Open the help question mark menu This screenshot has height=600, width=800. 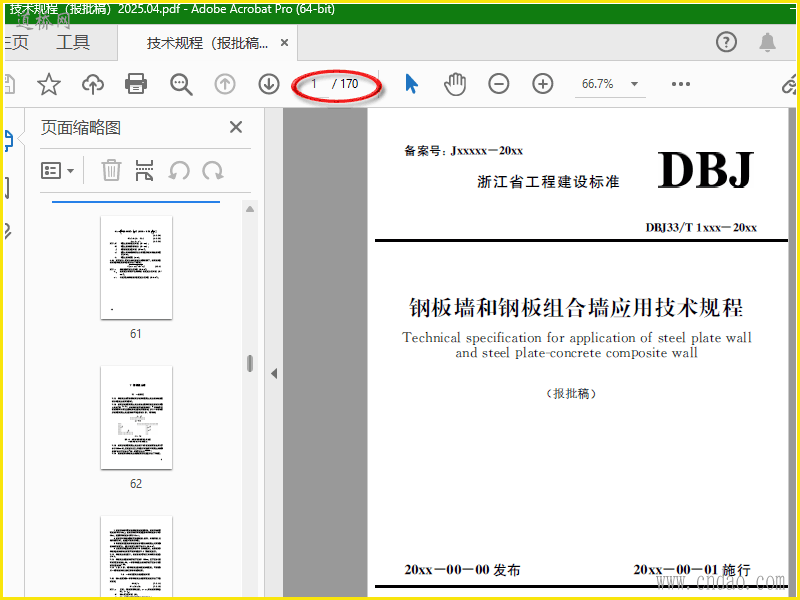(x=726, y=42)
